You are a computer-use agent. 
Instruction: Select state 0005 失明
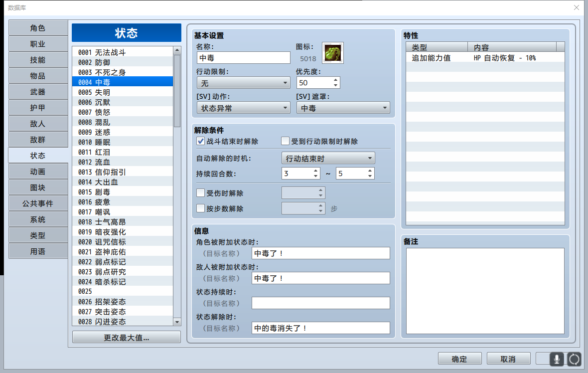123,92
